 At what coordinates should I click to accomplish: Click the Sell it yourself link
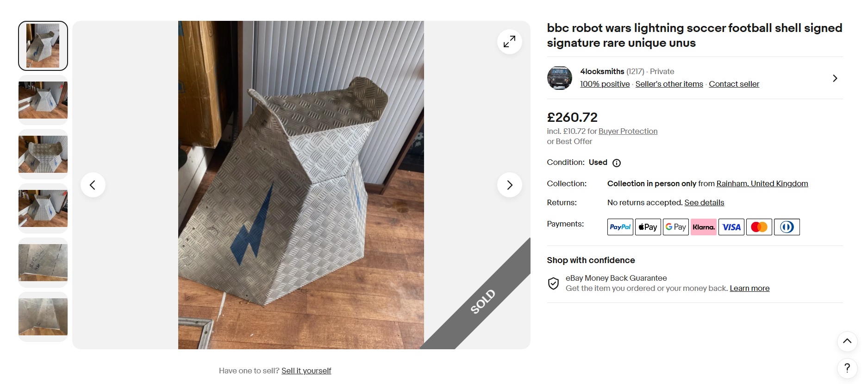(306, 371)
